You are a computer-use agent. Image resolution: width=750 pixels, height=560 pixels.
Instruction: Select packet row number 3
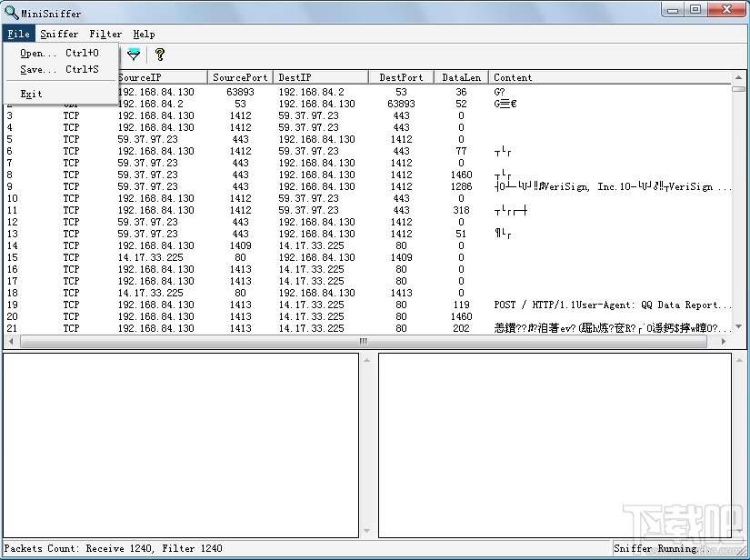click(x=368, y=115)
